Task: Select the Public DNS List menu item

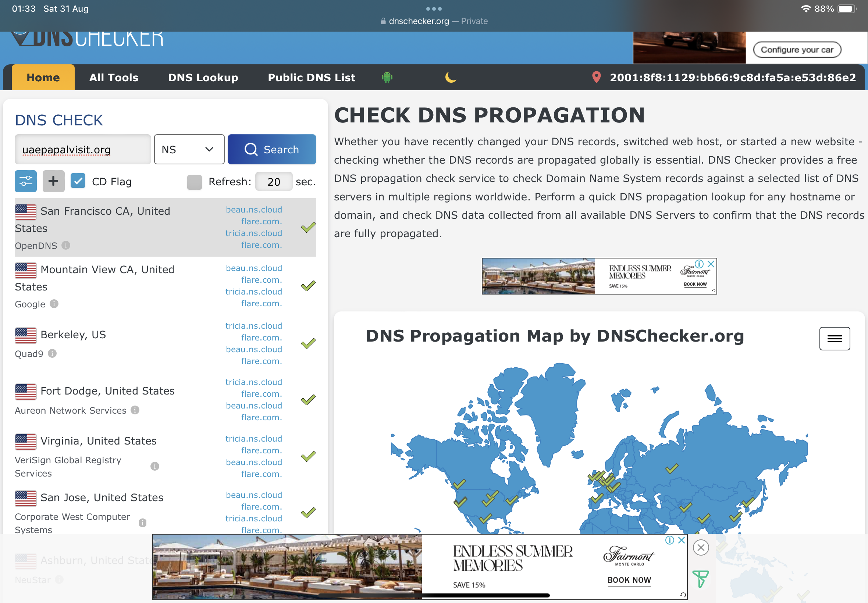Action: [312, 78]
